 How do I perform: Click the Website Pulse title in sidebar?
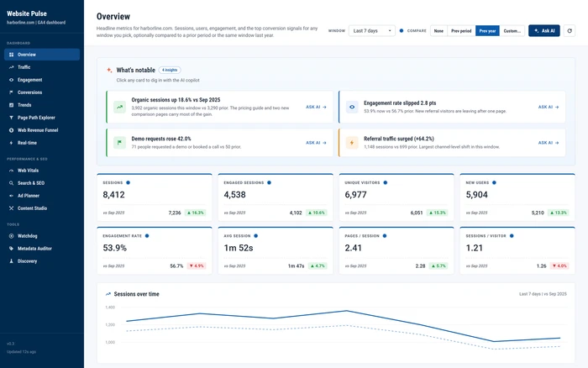pos(27,13)
